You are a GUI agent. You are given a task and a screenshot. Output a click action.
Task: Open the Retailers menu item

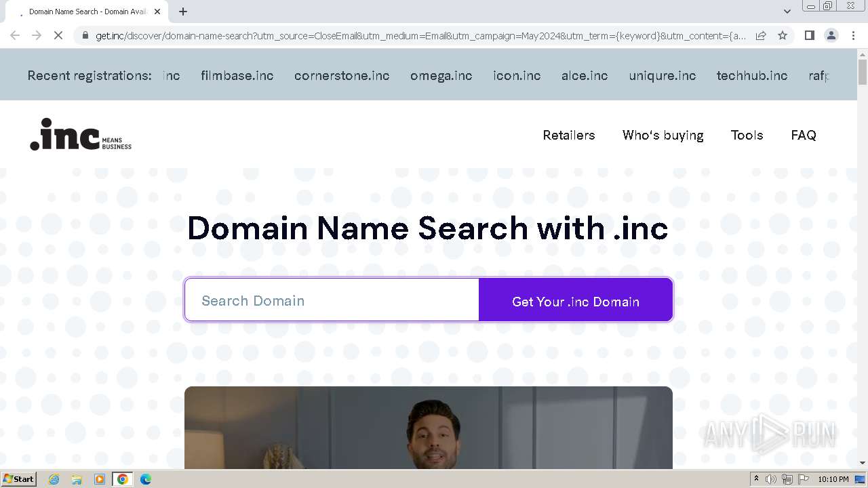pyautogui.click(x=569, y=135)
